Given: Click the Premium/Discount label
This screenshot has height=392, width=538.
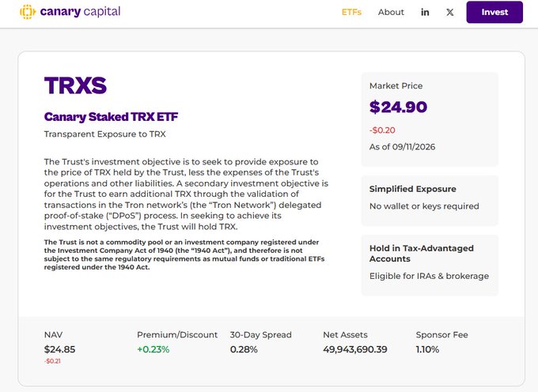Looking at the screenshot, I should point(177,335).
